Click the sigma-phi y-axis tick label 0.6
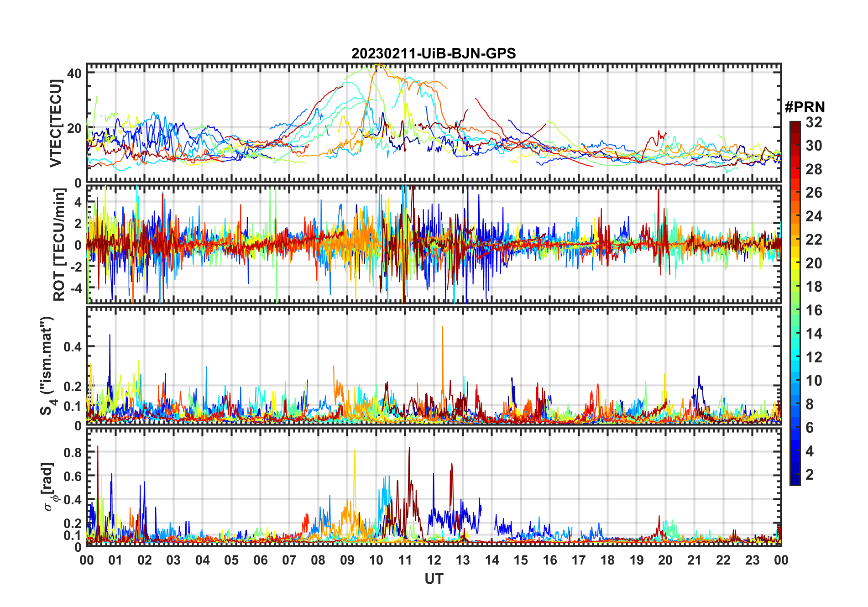The height and width of the screenshot is (607, 868). [x=73, y=476]
